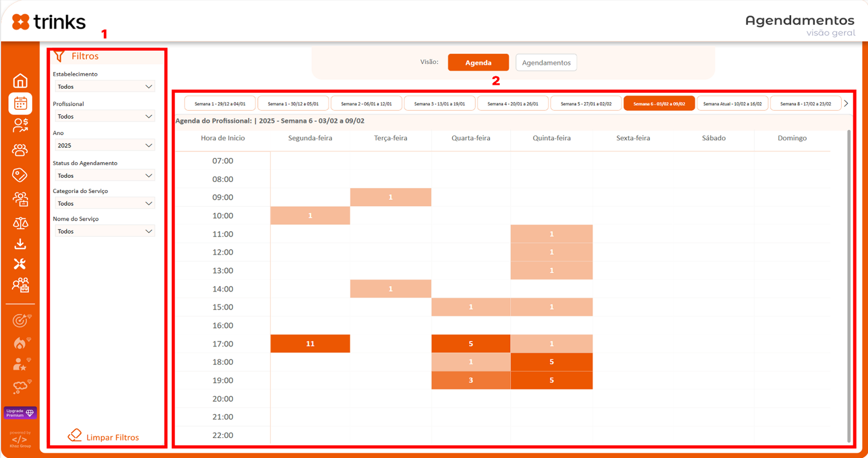
Task: Open the crossed tools sidebar icon
Action: [20, 264]
